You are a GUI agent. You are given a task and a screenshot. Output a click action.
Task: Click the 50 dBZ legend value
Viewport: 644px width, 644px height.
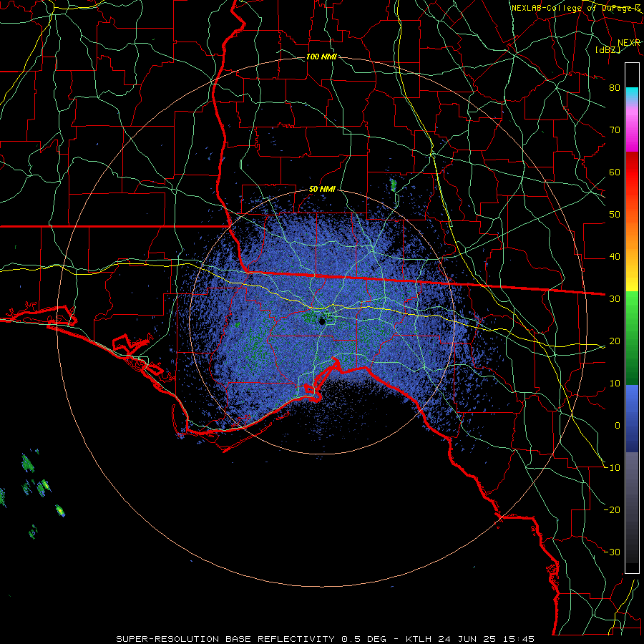(x=615, y=215)
